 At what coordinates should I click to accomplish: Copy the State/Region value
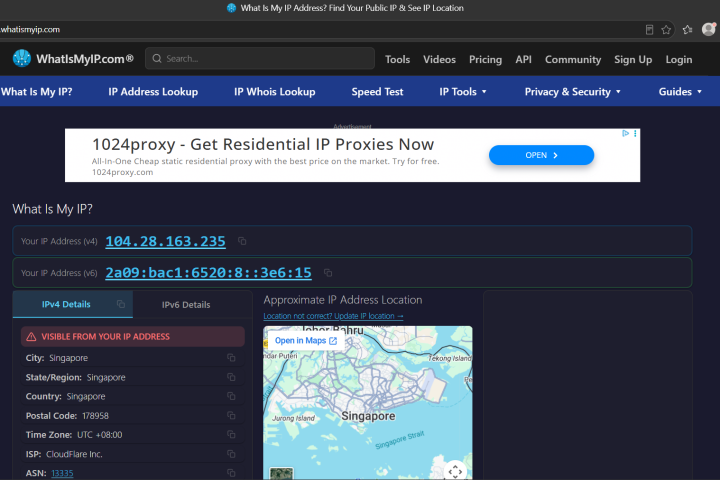tap(231, 377)
